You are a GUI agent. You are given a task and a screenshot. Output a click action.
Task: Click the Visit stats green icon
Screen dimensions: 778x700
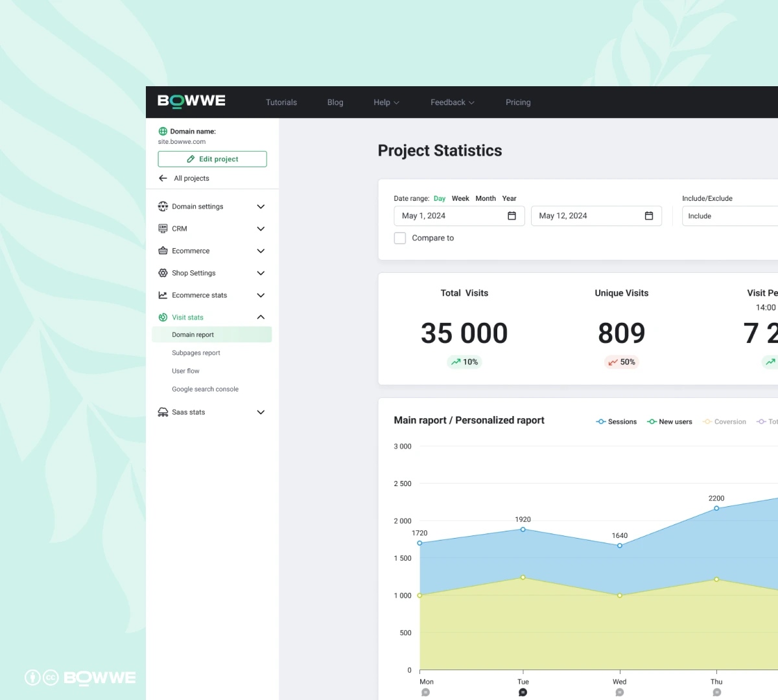point(163,317)
